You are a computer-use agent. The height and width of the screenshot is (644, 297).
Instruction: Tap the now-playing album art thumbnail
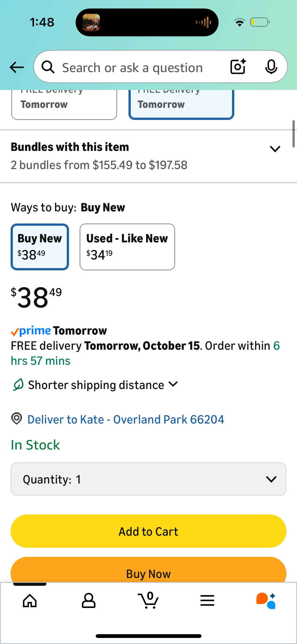[x=91, y=22]
